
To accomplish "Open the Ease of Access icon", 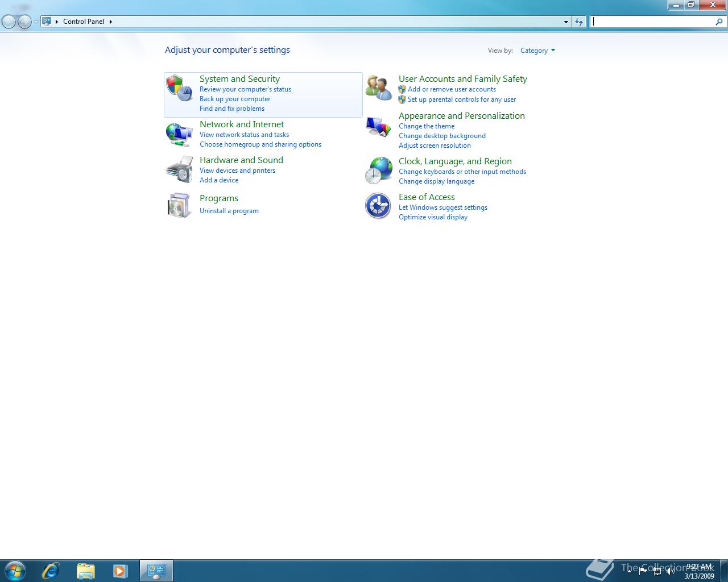I will coord(378,206).
